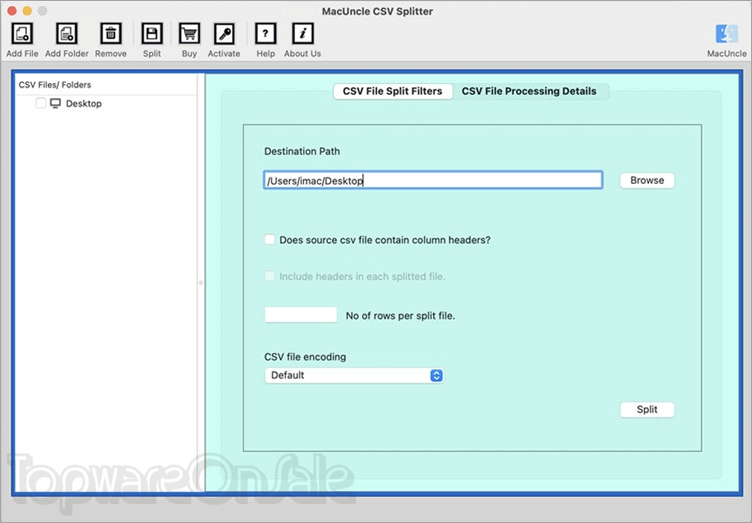This screenshot has height=523, width=752.
Task: Click 'No of rows per split file.' label
Action: 400,316
